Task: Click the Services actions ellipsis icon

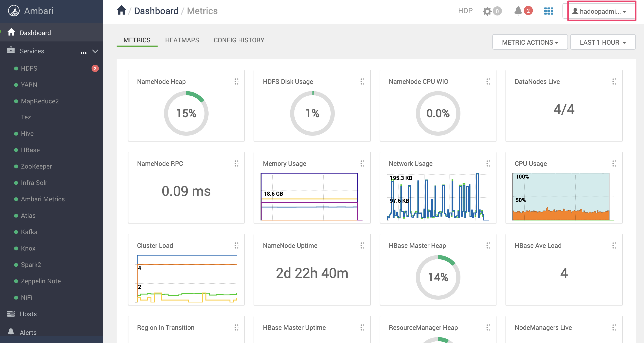Action: tap(84, 53)
